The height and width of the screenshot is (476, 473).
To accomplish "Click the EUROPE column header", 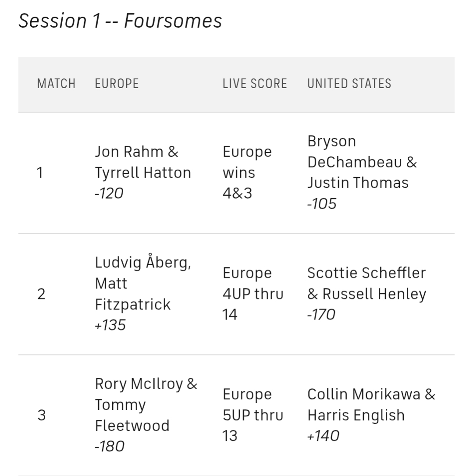I will 117,84.
